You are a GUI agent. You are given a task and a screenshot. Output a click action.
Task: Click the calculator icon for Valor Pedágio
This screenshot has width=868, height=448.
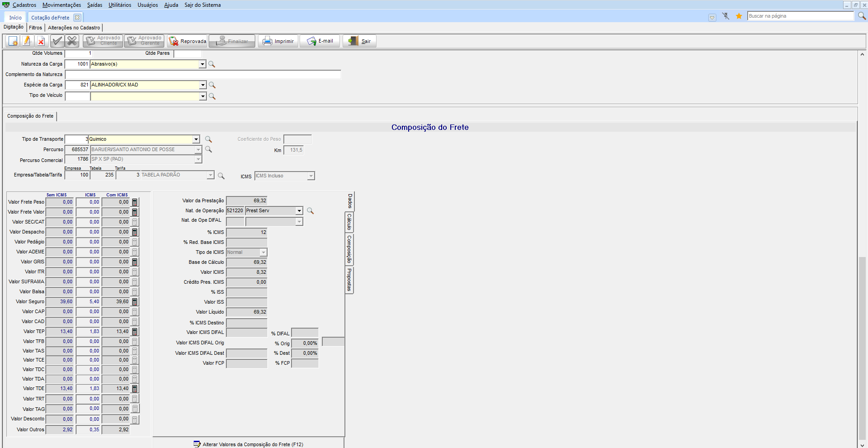[135, 242]
